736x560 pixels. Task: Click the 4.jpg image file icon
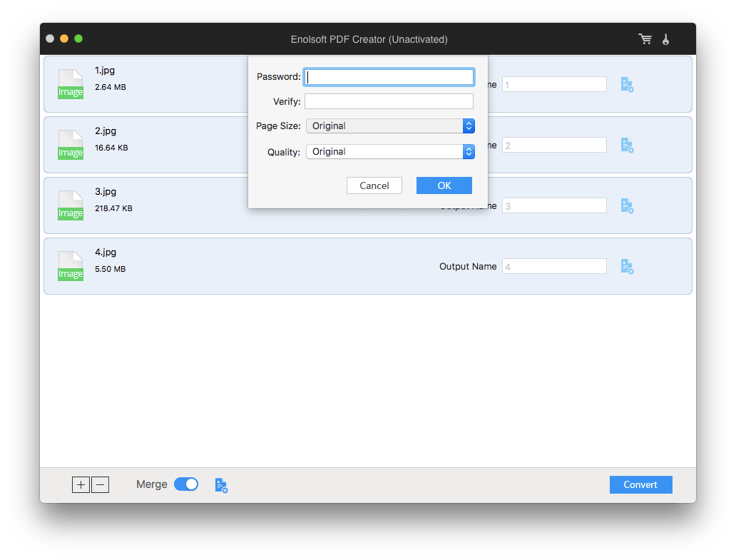coord(71,265)
